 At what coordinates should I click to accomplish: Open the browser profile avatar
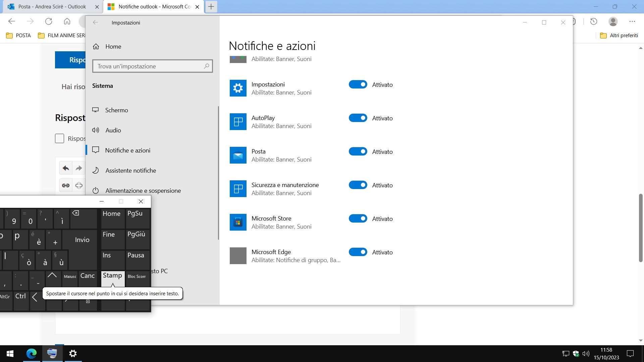(x=613, y=21)
